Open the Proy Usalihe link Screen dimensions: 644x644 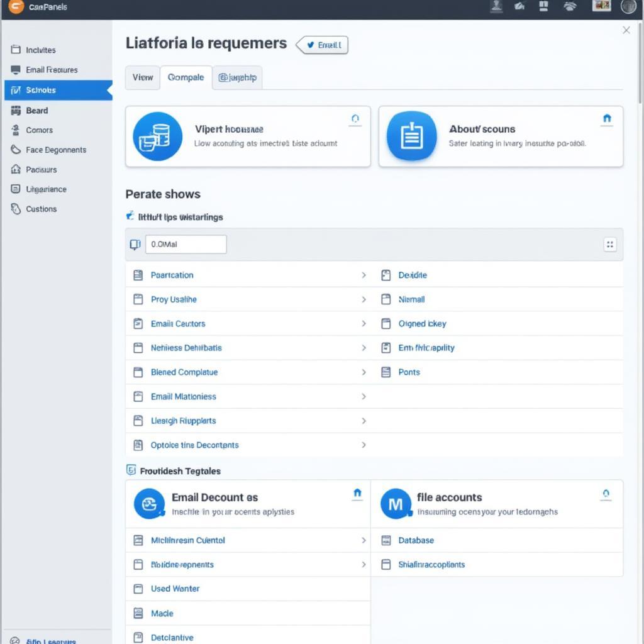tap(174, 299)
